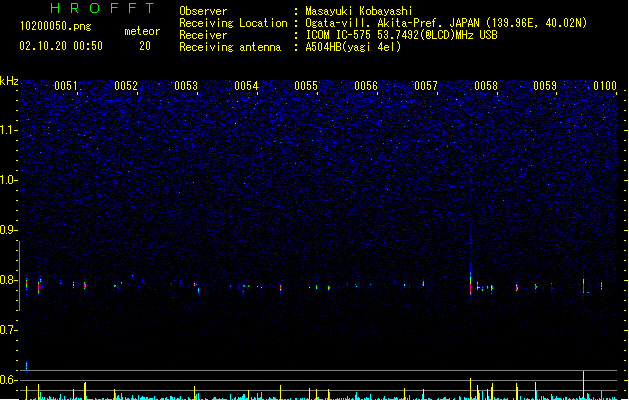Click the Receiving Location label

point(233,23)
